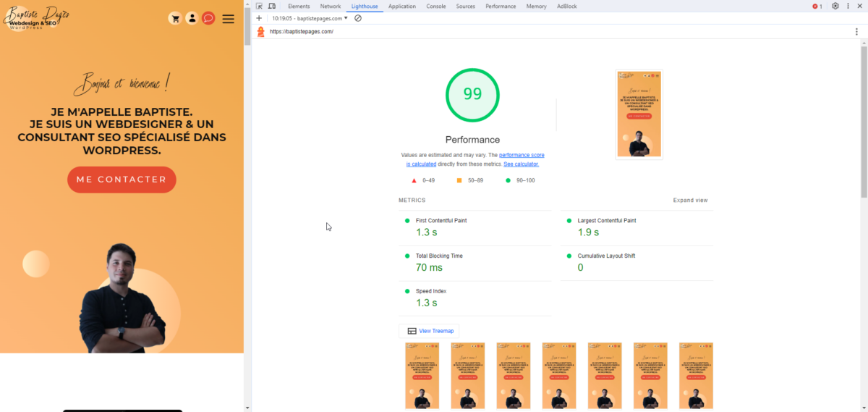868x412 pixels.
Task: Open Lighthouse report tools three-dot menu
Action: click(856, 32)
